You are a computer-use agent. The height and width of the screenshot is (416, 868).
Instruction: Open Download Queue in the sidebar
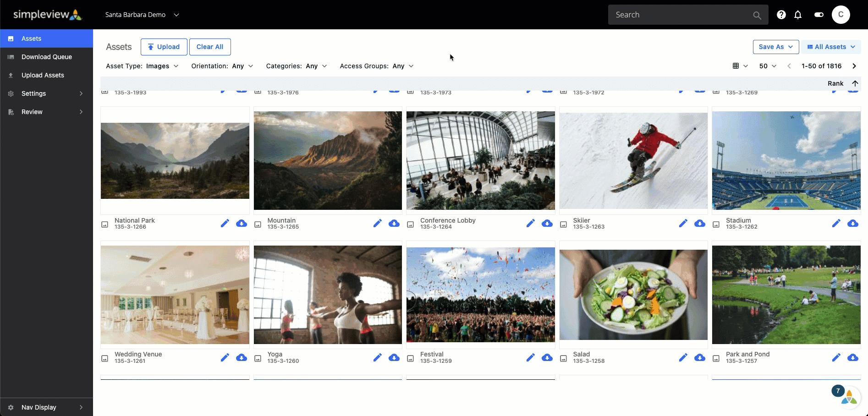pyautogui.click(x=47, y=57)
